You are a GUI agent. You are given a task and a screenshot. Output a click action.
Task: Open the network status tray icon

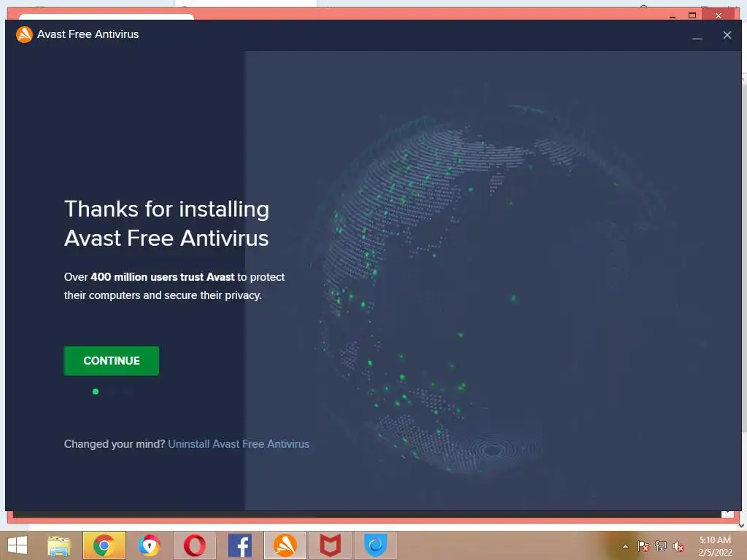click(x=661, y=546)
